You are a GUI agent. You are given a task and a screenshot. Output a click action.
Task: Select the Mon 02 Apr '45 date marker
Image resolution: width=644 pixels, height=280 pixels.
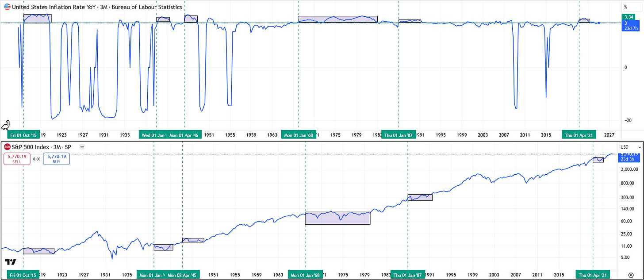[183, 274]
